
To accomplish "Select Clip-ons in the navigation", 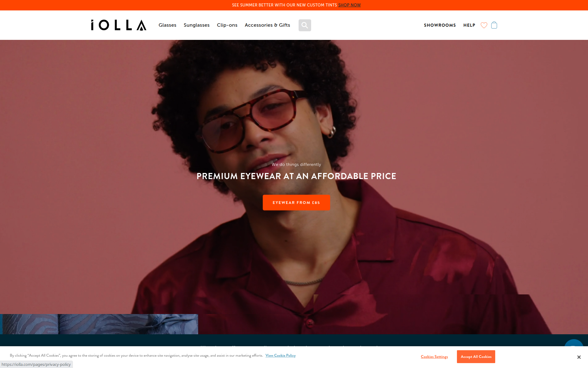I will tap(227, 25).
